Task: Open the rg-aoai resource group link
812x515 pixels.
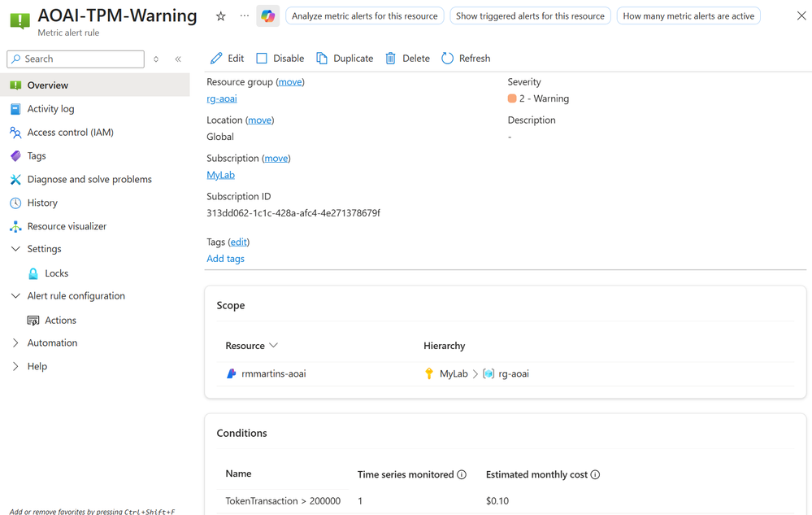Action: coord(222,98)
